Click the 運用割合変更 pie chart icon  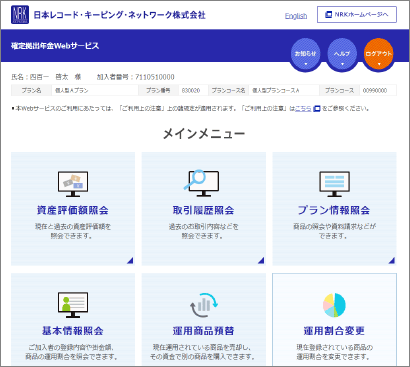coord(334,305)
